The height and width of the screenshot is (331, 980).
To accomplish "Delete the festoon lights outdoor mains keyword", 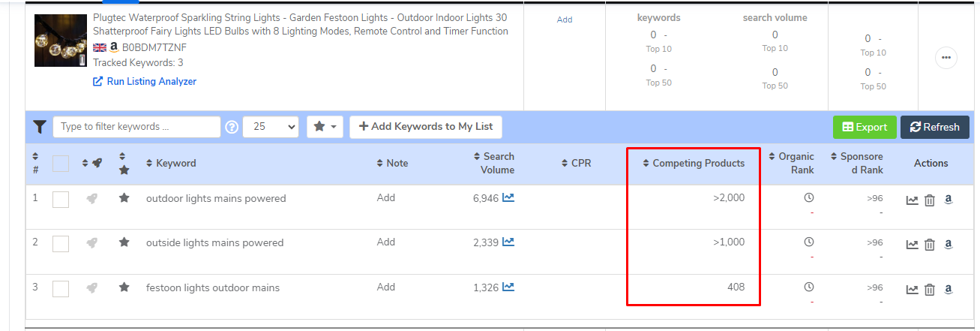I will point(930,289).
